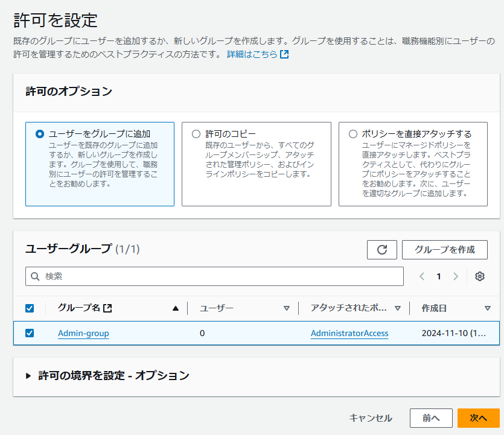504x435 pixels.
Task: Click the ユーザーグループ (1/1) heading
Action: pyautogui.click(x=82, y=249)
